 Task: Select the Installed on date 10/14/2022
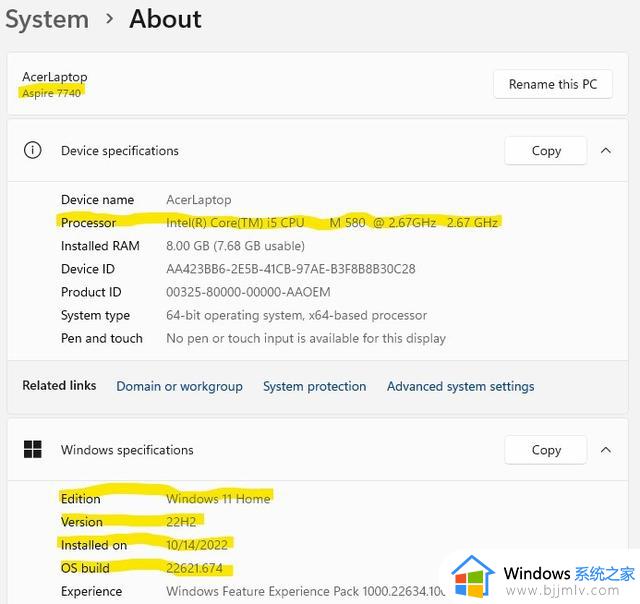pos(197,545)
